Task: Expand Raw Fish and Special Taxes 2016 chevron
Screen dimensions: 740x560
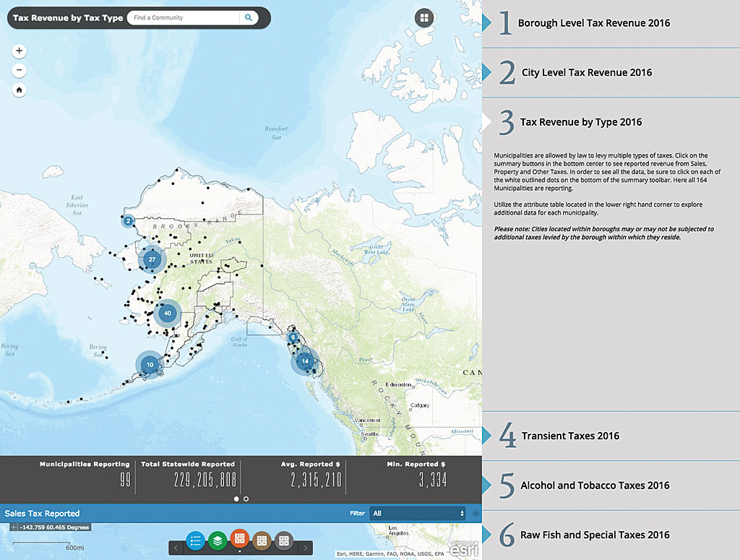Action: click(488, 535)
